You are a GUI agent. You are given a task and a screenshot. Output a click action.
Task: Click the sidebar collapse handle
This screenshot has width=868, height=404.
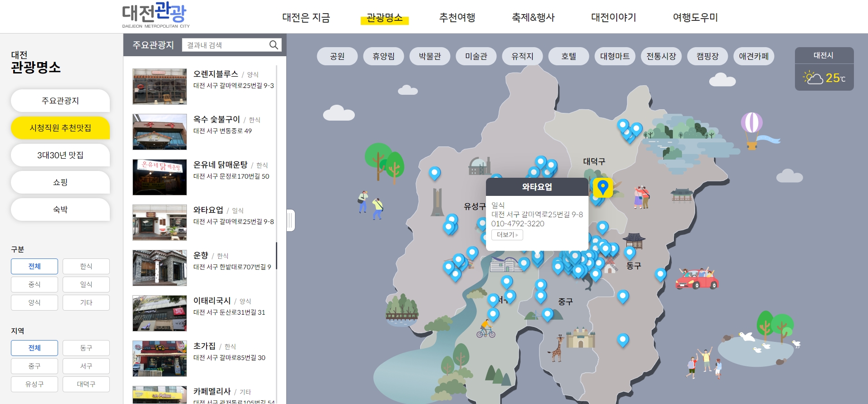pyautogui.click(x=291, y=220)
